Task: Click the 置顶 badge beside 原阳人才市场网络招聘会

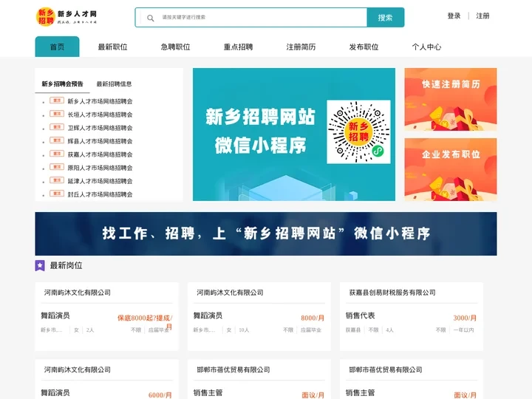Action: click(x=57, y=167)
